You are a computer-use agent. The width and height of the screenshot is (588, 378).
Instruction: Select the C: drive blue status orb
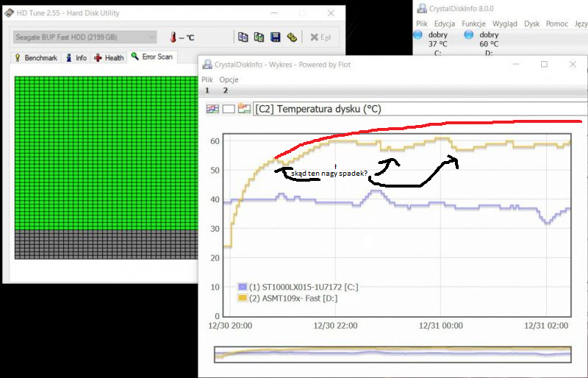click(x=417, y=35)
